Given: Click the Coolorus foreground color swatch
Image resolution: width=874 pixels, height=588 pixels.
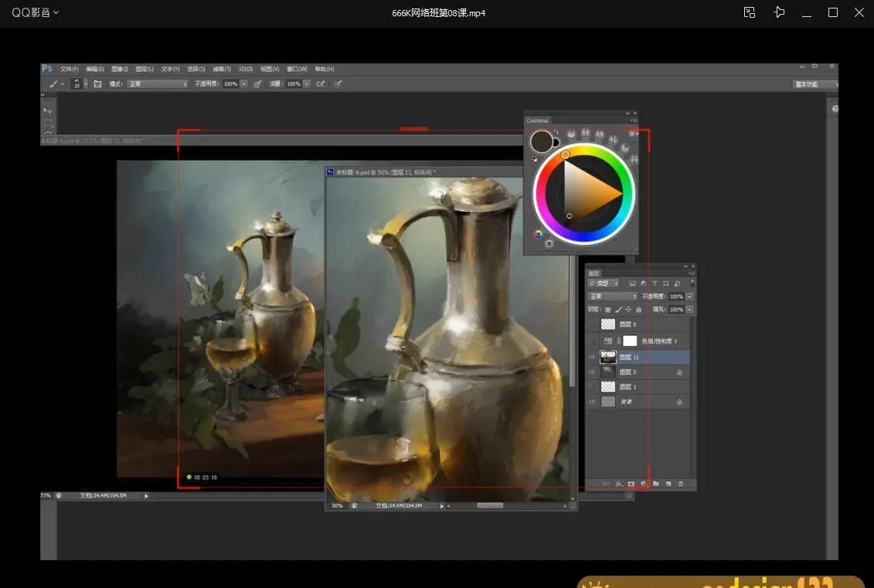Looking at the screenshot, I should pyautogui.click(x=541, y=141).
